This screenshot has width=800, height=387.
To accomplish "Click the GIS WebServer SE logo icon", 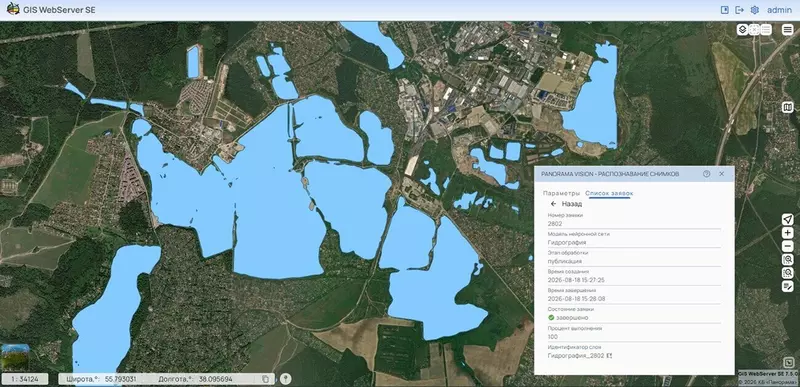I will click(13, 9).
